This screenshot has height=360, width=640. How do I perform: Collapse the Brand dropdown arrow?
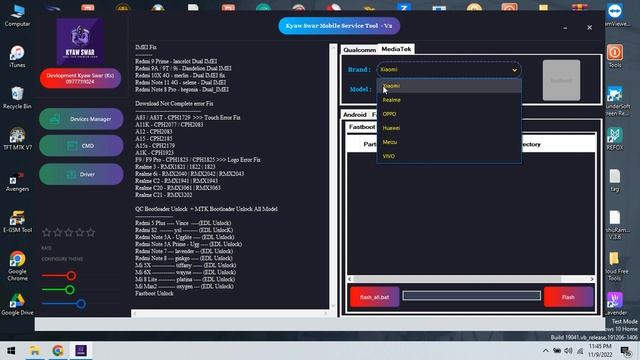click(514, 70)
